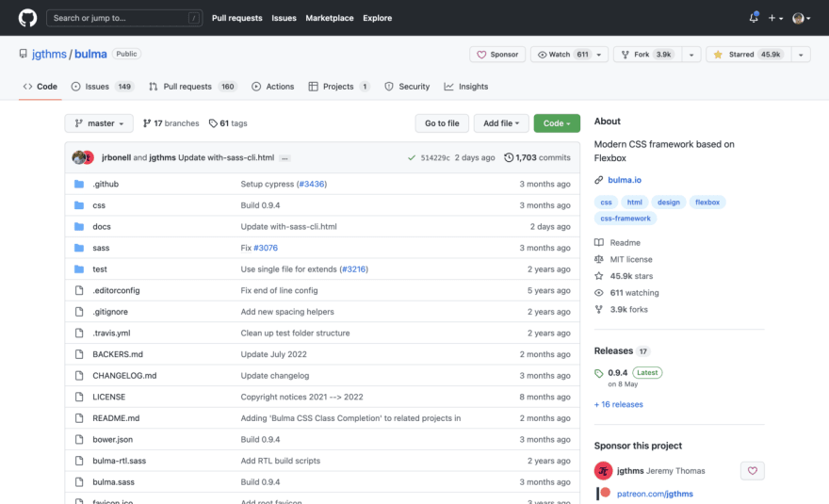This screenshot has width=829, height=504.
Task: Click the eye icon beside 611 watching
Action: click(x=598, y=292)
